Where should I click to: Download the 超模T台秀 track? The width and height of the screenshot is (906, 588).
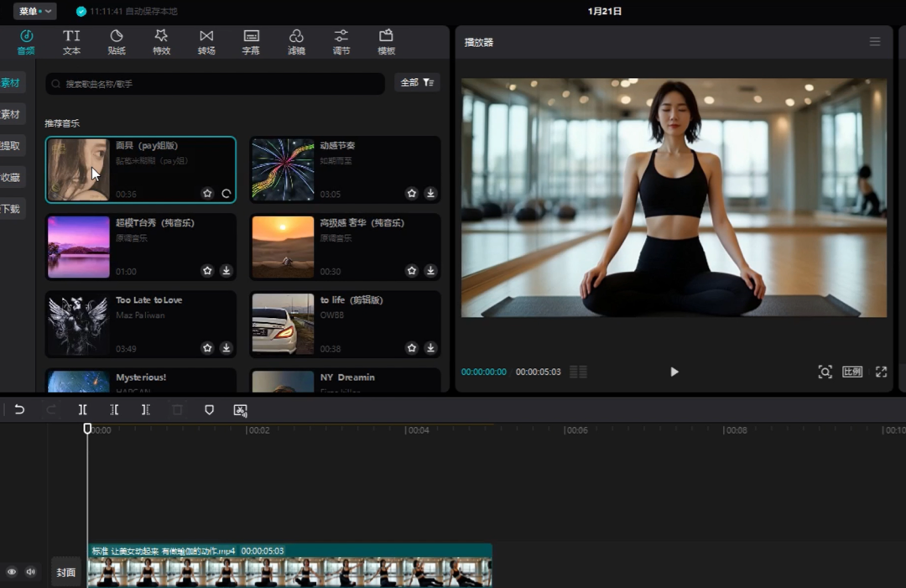226,270
